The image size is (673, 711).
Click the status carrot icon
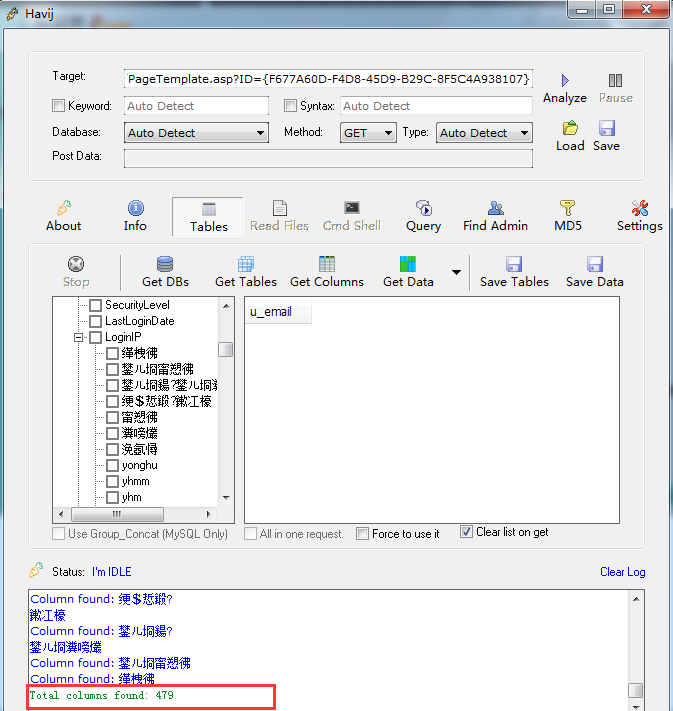36,570
